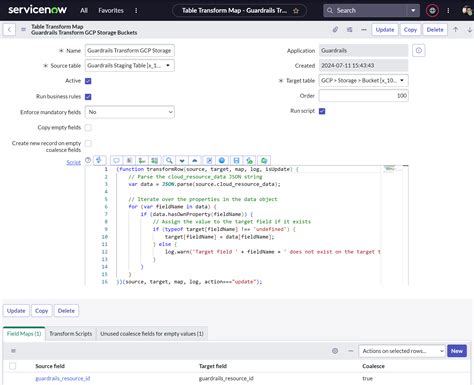The width and height of the screenshot is (474, 385).
Task: Open the guardrails_resource_id source field link
Action: coord(63,378)
